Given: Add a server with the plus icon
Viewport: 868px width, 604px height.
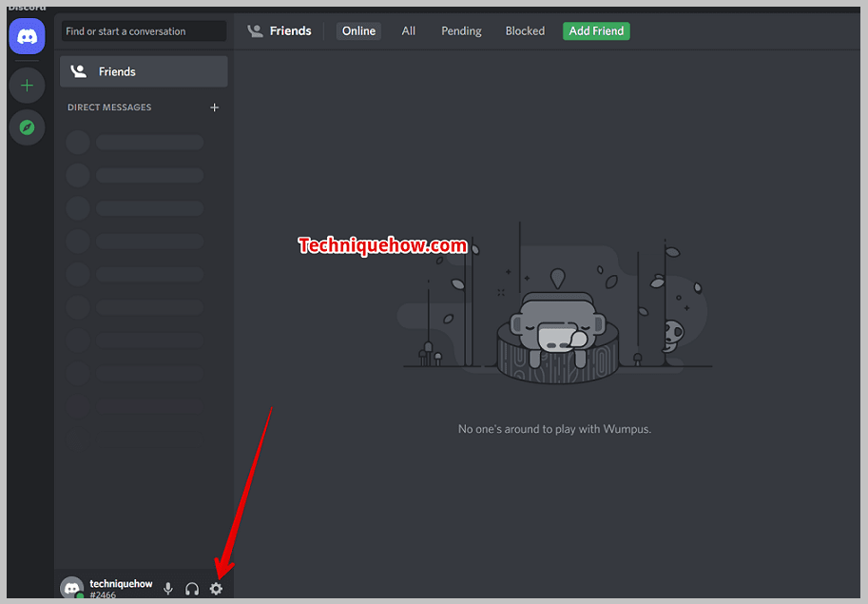Looking at the screenshot, I should click(27, 86).
